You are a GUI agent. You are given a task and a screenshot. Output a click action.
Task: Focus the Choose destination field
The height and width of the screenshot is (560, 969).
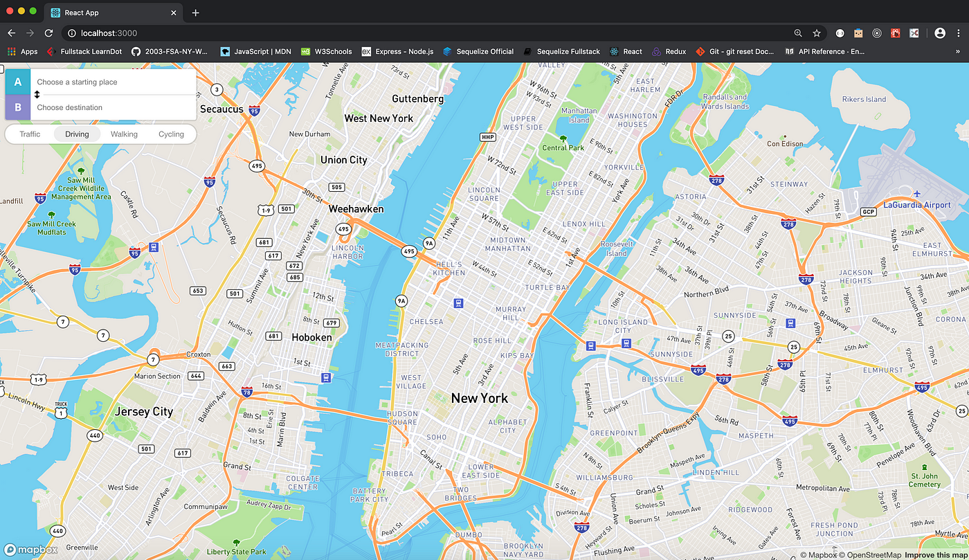click(x=114, y=107)
